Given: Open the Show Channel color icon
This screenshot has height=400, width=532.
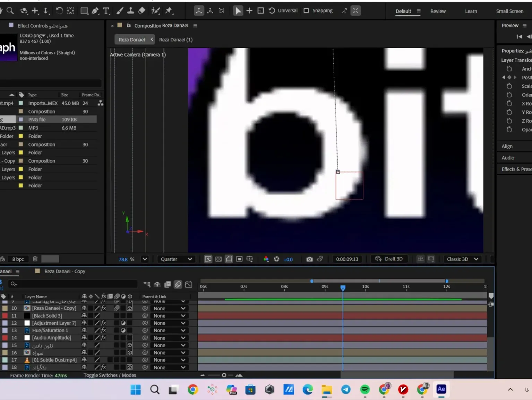Looking at the screenshot, I should [266, 259].
